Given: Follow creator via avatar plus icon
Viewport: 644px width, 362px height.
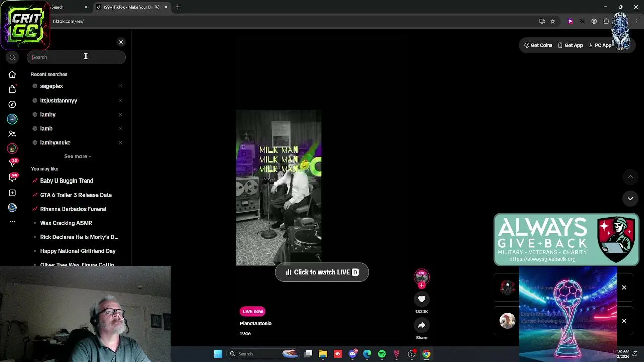Looking at the screenshot, I should 422,285.
